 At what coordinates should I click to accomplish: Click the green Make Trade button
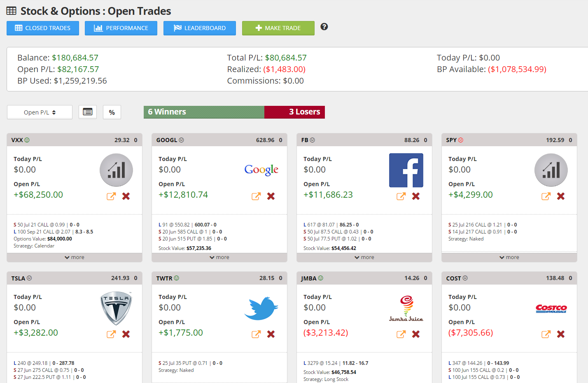tap(278, 28)
